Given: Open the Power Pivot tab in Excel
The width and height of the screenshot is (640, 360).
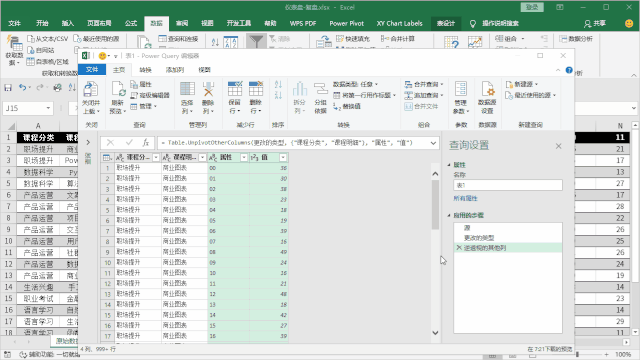Looking at the screenshot, I should point(347,23).
